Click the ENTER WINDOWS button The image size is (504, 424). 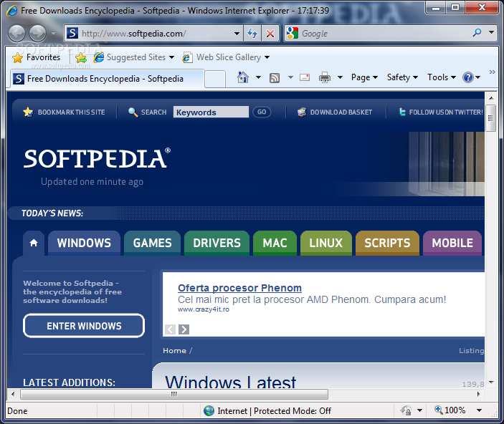(84, 326)
